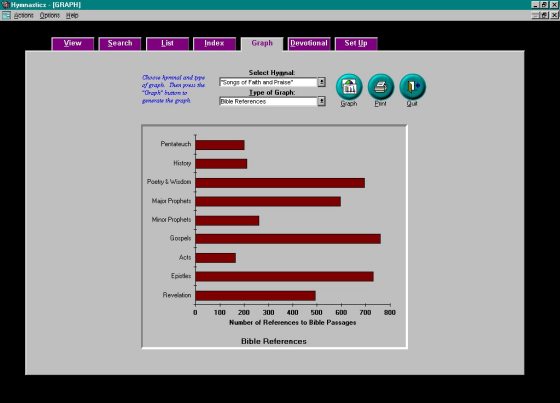Switch to the List tab
Screen dimensions: 560x403
pos(167,44)
